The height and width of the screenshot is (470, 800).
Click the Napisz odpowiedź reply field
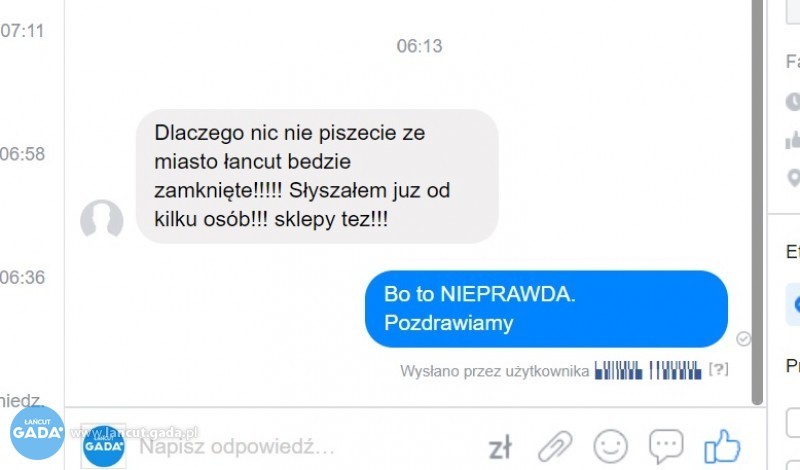pos(306,447)
